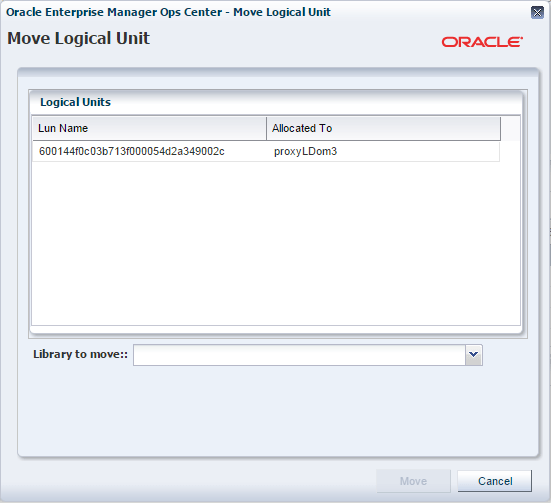Click the Logical Units panel title

point(75,102)
